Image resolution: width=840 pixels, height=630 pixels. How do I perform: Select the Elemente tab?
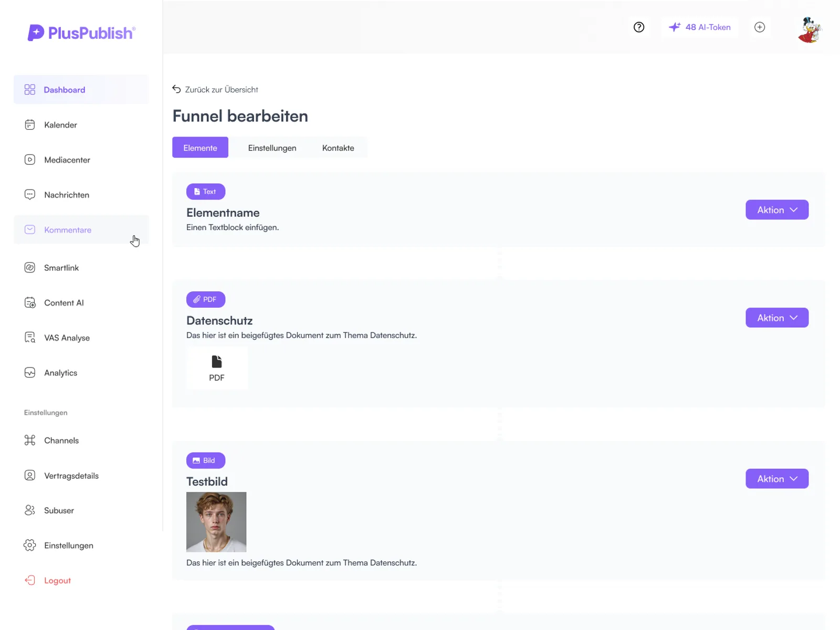(200, 148)
